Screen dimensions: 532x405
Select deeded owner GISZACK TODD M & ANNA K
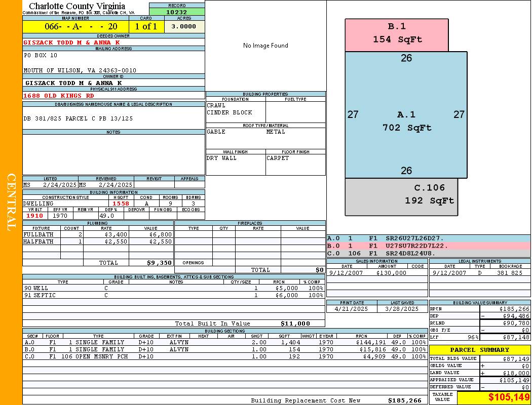[71, 43]
